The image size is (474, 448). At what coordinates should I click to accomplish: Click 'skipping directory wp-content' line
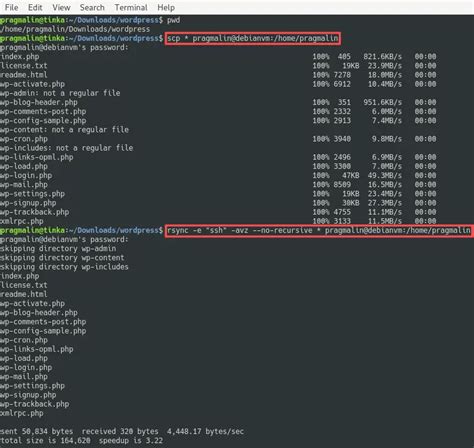62,258
